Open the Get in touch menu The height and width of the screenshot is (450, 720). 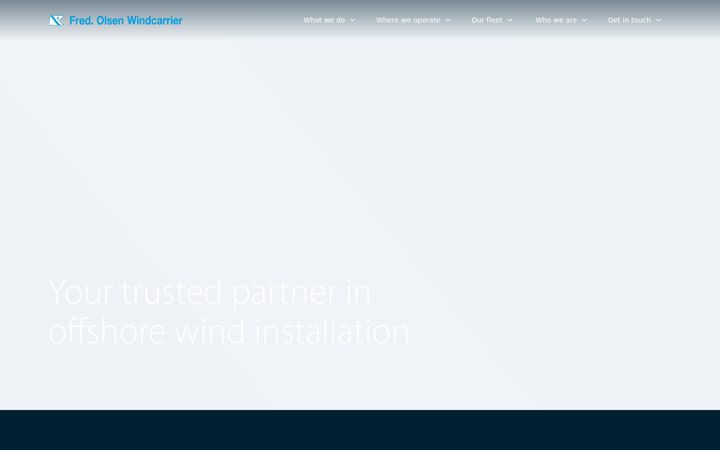coord(629,20)
